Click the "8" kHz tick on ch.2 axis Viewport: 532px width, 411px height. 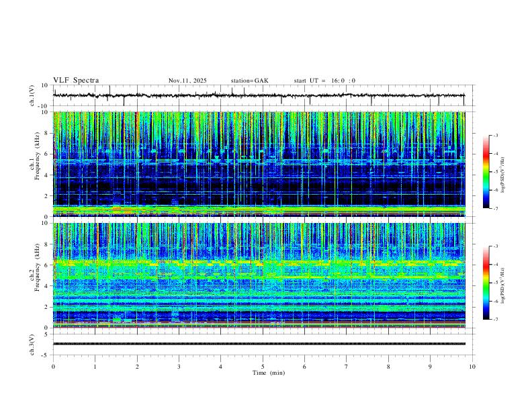tap(47, 244)
